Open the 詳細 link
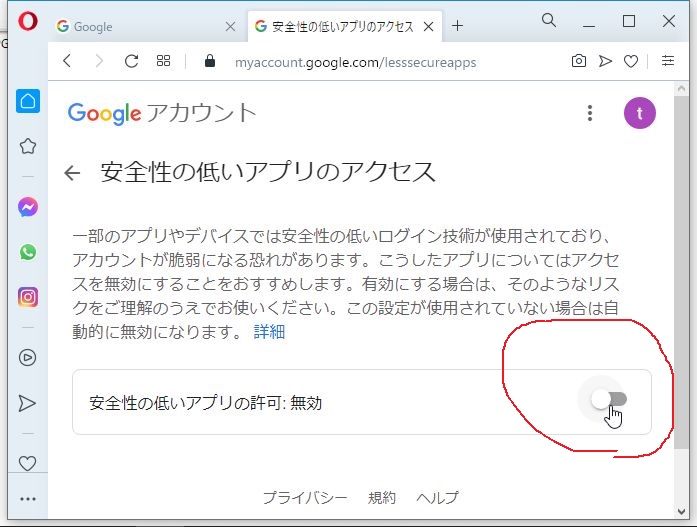Image resolution: width=697 pixels, height=527 pixels. tap(269, 331)
